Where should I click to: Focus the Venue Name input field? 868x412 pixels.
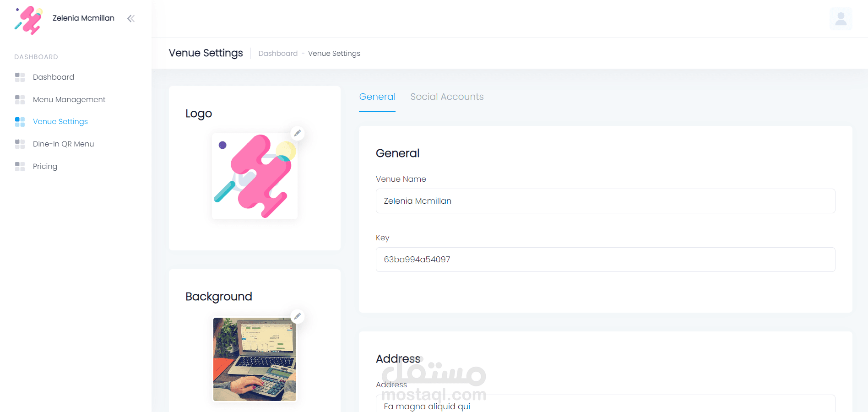pos(605,201)
